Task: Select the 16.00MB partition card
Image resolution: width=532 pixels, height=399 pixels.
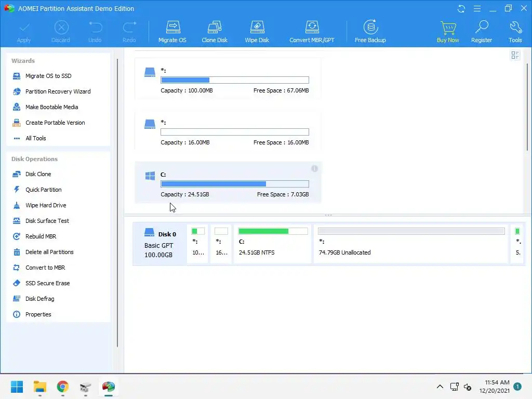Action: pos(228,130)
